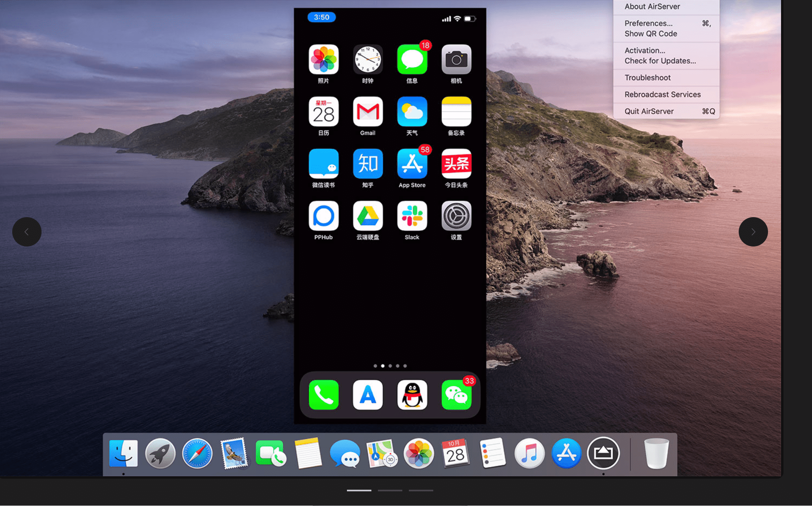The width and height of the screenshot is (812, 506).
Task: Open Troubleshoot in AirServer menu
Action: 648,77
